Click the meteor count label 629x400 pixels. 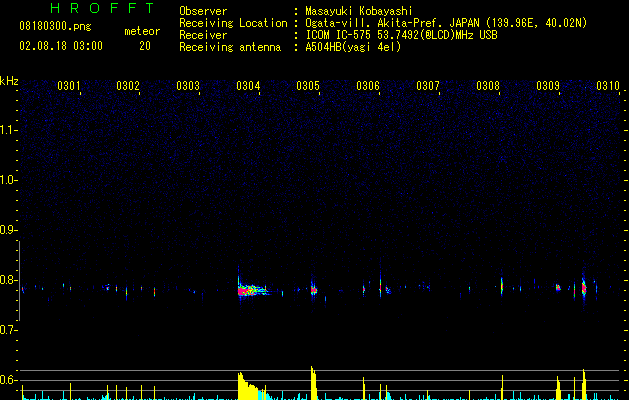click(x=142, y=31)
